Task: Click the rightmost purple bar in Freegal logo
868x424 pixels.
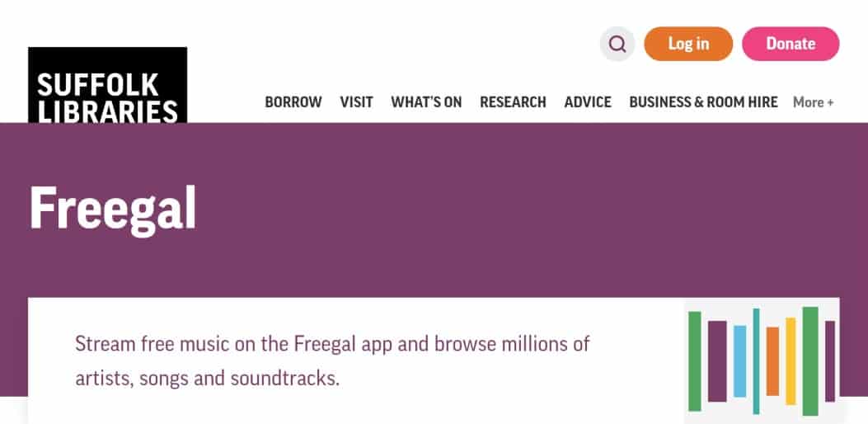Action: click(829, 360)
